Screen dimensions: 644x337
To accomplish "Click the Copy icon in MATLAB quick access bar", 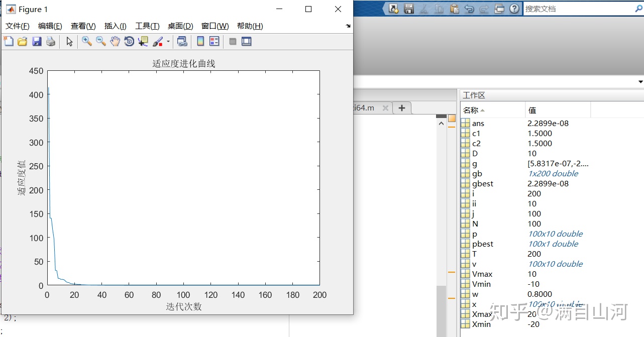I will tap(439, 9).
